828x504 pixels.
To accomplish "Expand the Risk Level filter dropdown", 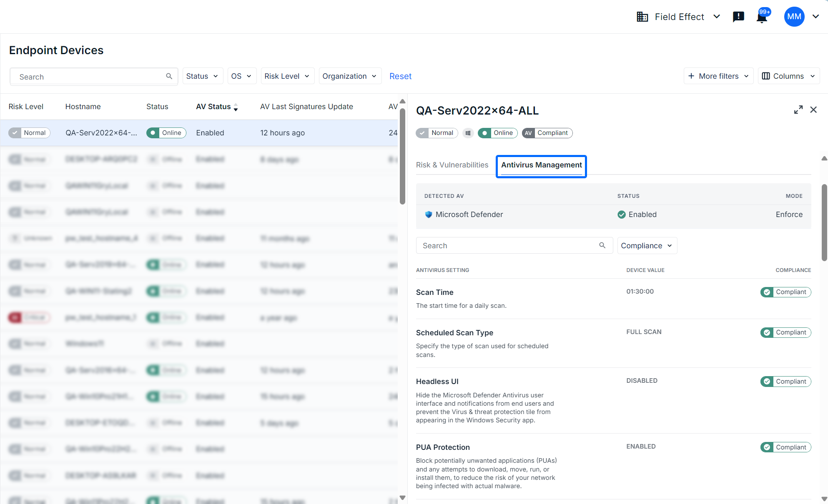I will click(287, 76).
